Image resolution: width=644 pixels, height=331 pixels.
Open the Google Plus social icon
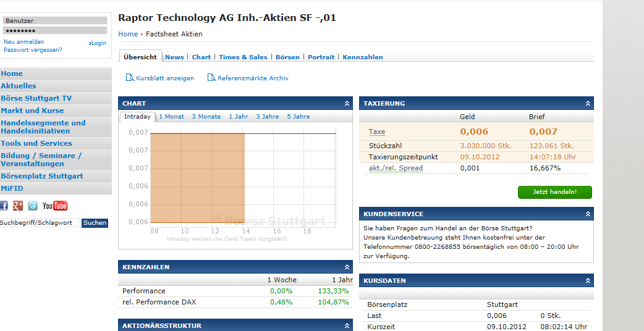18,206
